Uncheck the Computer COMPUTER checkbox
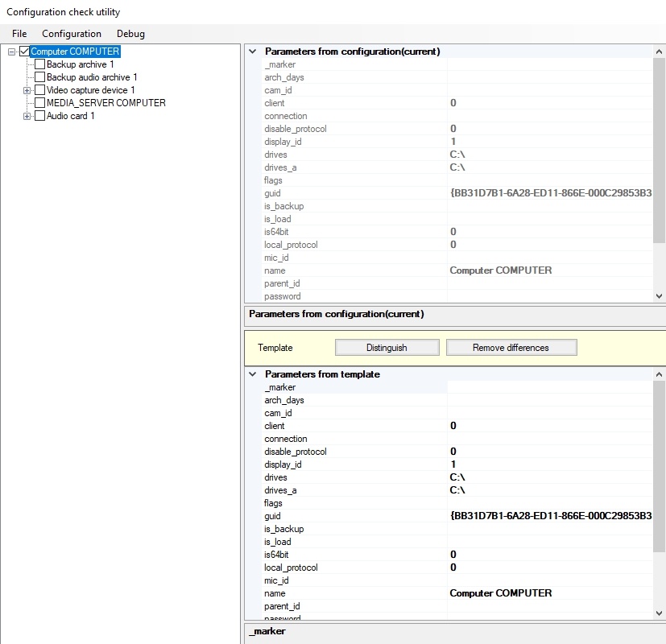 pos(24,52)
